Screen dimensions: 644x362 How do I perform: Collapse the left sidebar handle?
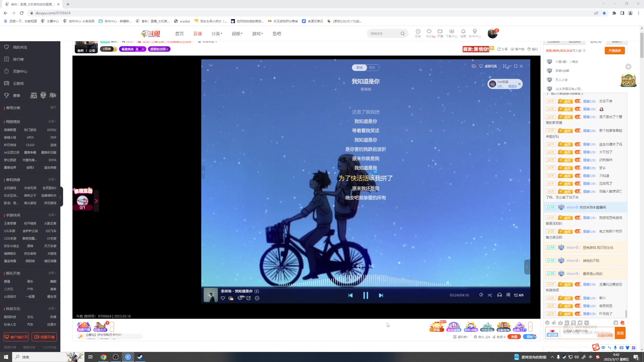point(61,197)
